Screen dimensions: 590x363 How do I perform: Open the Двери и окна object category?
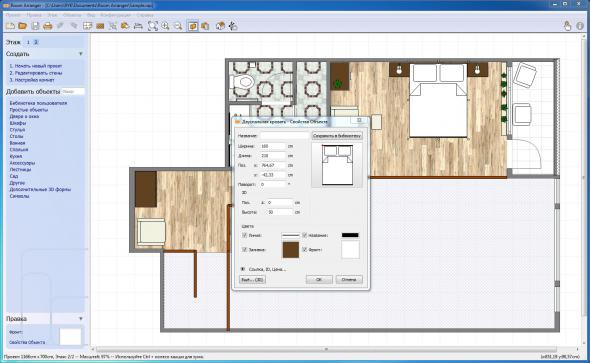click(x=24, y=117)
